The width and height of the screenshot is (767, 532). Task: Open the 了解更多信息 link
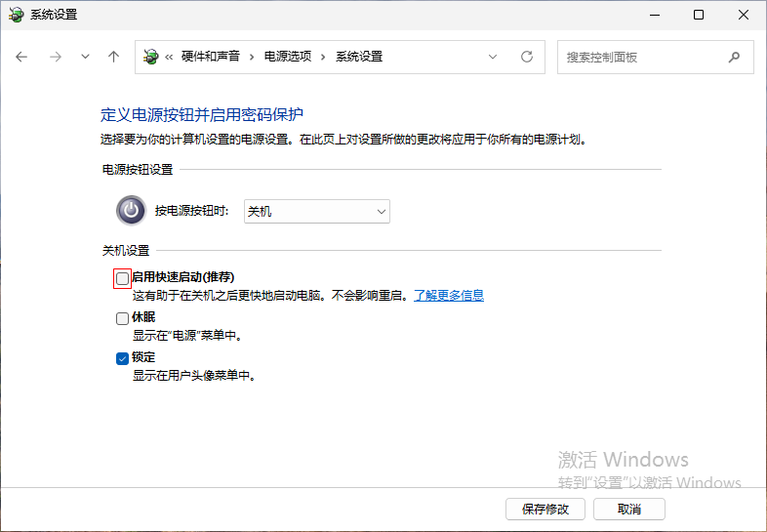pyautogui.click(x=449, y=295)
